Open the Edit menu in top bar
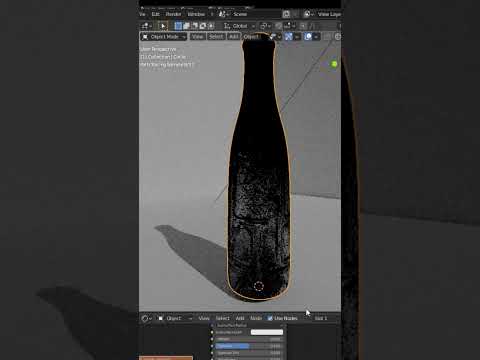Image resolution: width=480 pixels, height=360 pixels. [x=156, y=14]
